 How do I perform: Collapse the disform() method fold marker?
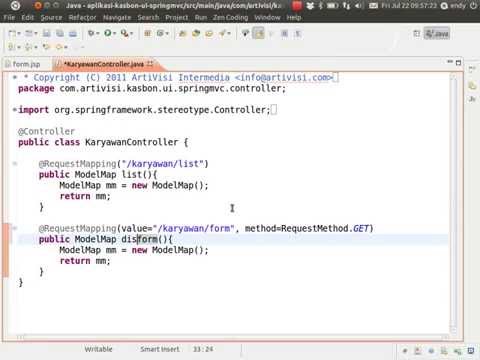[x=14, y=228]
